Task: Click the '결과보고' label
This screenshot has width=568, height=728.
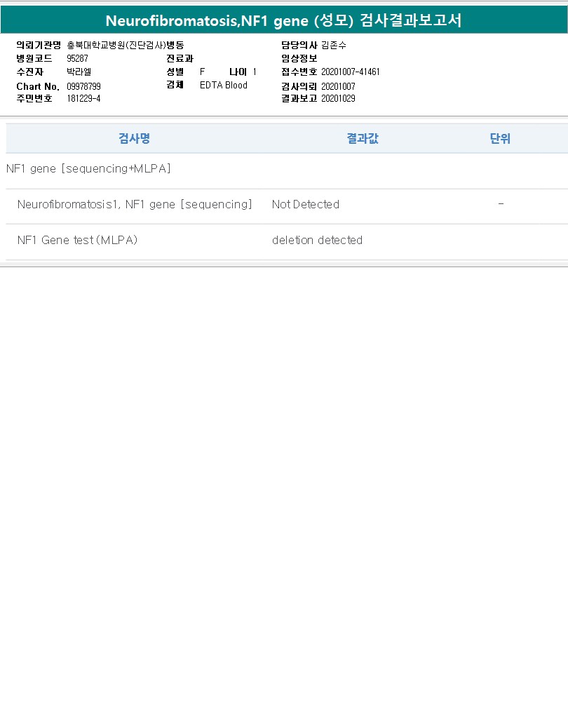Action: pos(299,98)
